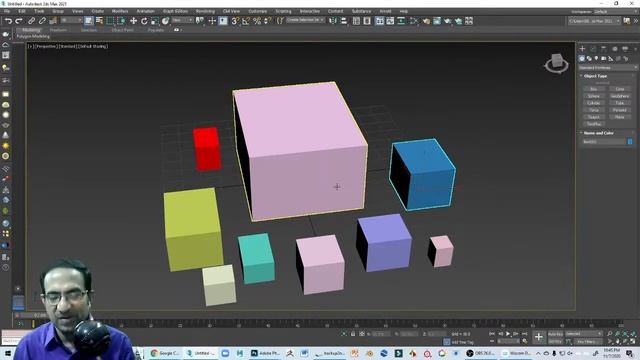Toggle 3D Snaps on the toolbar
Image resolution: width=640 pixels, height=360 pixels.
click(x=235, y=21)
